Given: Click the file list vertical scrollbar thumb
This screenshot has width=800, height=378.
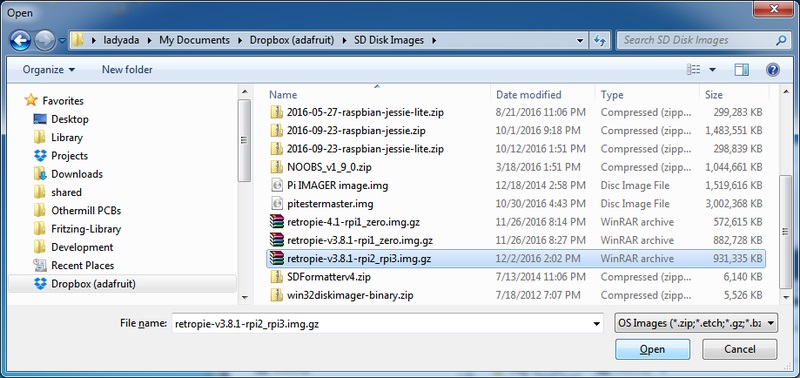Looking at the screenshot, I should (x=787, y=231).
